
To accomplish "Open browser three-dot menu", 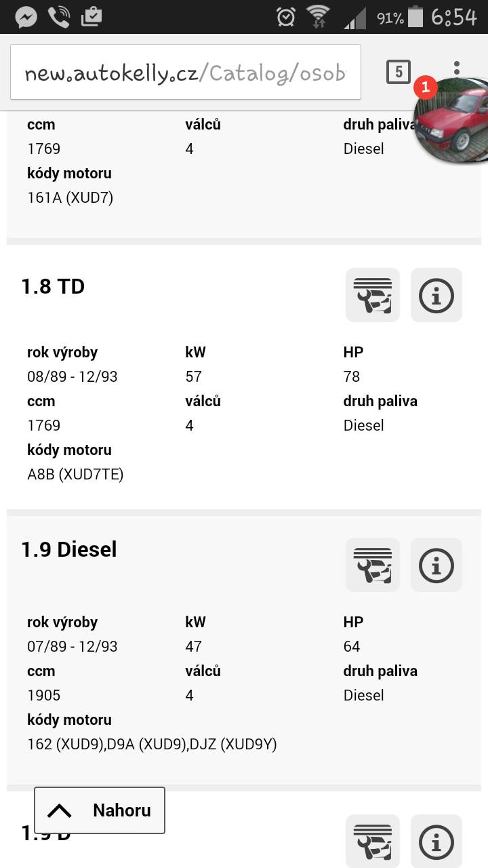I will (457, 68).
